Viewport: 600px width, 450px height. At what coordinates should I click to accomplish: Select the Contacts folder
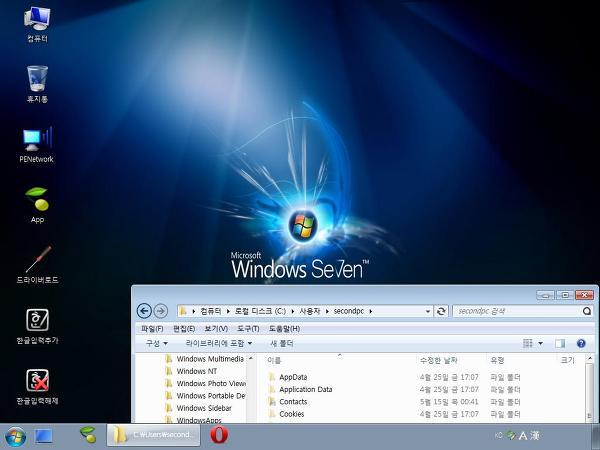coord(288,401)
